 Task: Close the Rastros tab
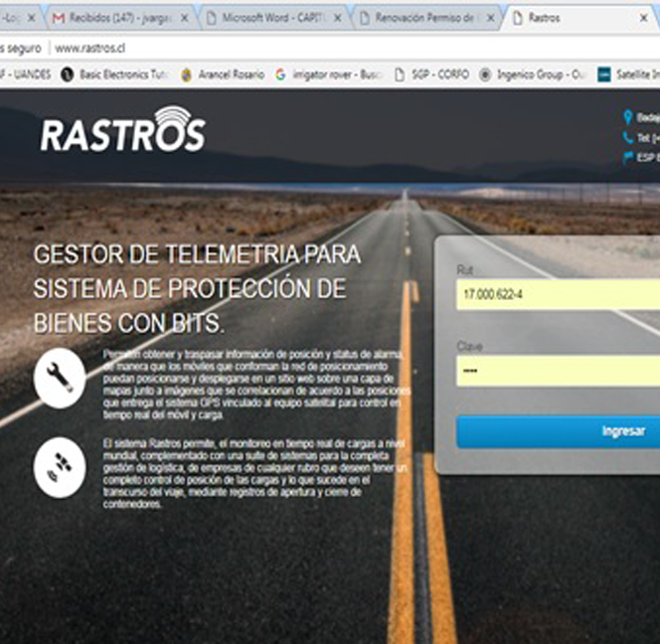click(x=643, y=18)
